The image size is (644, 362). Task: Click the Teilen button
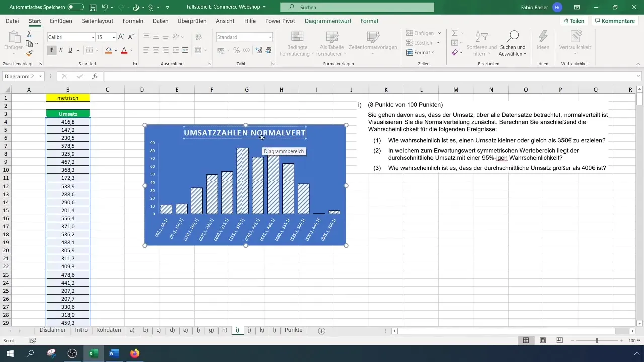574,21
